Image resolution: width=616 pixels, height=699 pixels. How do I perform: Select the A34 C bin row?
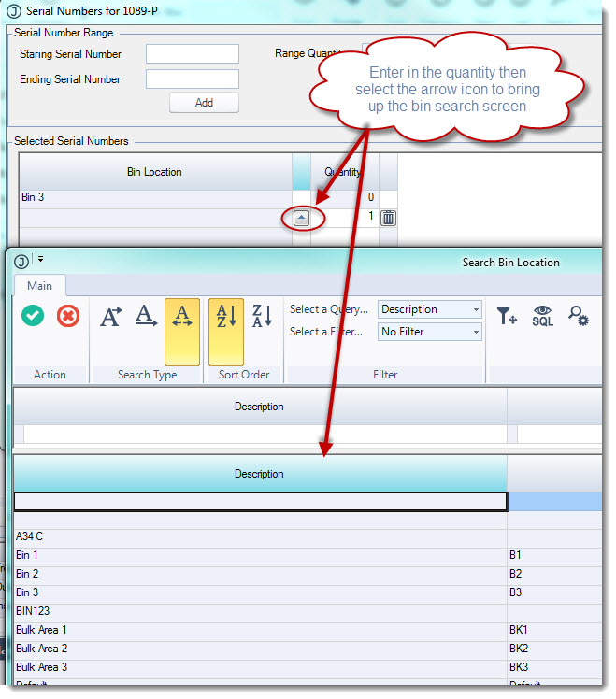[x=261, y=535]
